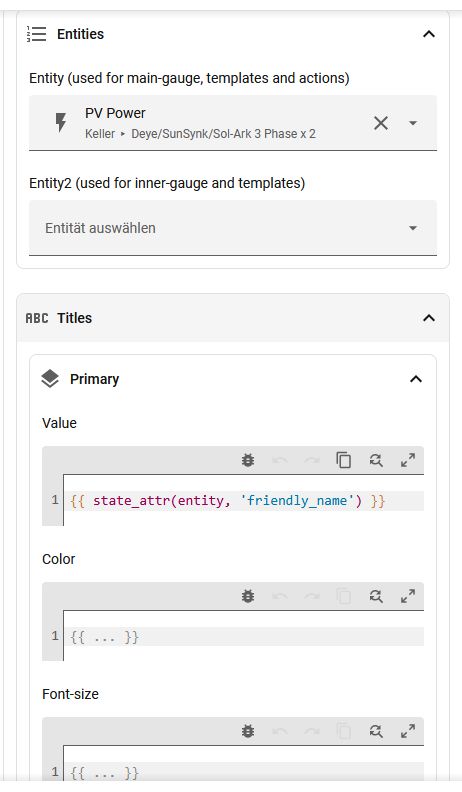Image resolution: width=462 pixels, height=792 pixels.
Task: Collapse the Entities section
Action: click(x=429, y=34)
